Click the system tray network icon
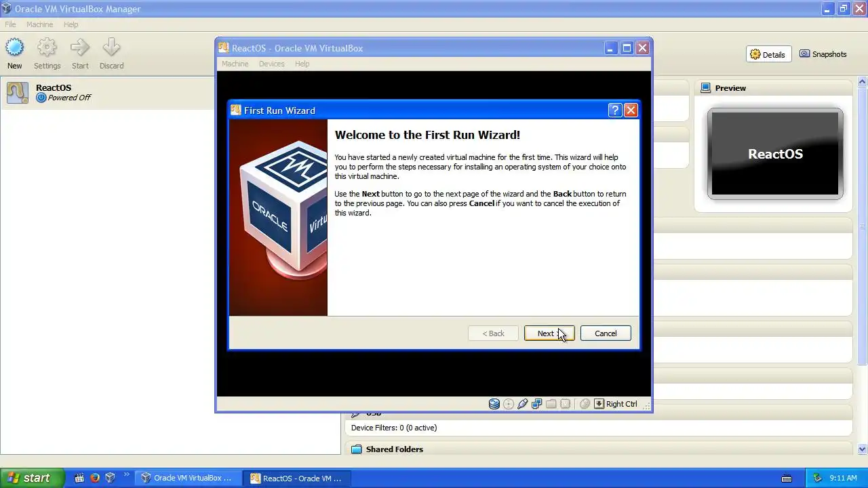Image resolution: width=868 pixels, height=488 pixels. coord(817,478)
